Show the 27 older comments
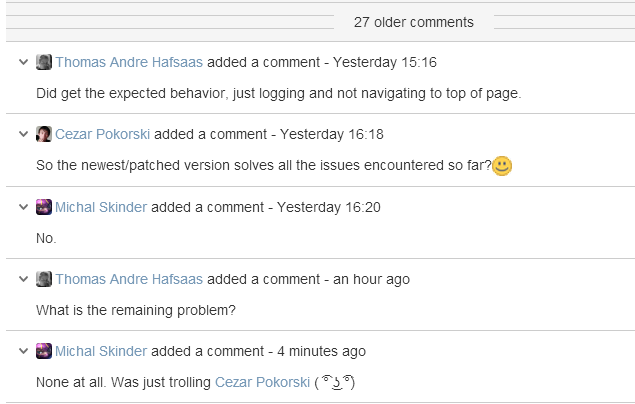This screenshot has width=635, height=404. (413, 22)
